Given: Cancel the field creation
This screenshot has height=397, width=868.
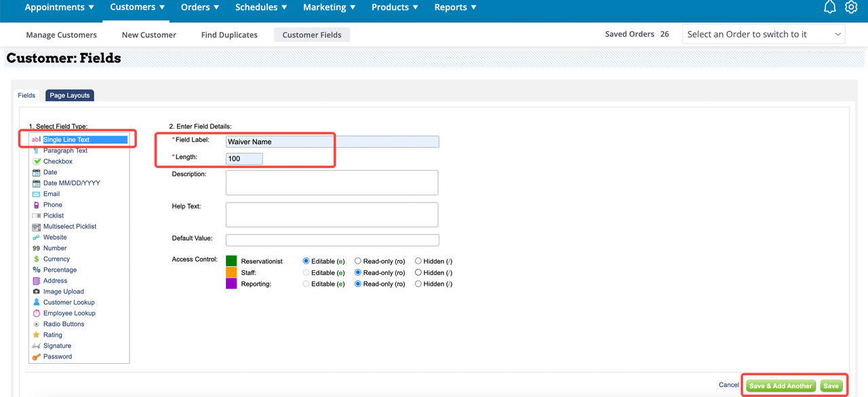Looking at the screenshot, I should pos(729,385).
